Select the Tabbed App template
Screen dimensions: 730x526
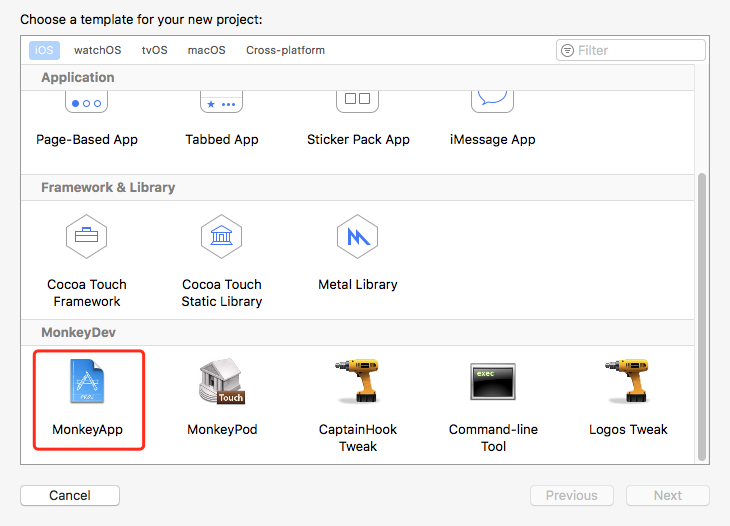point(222,120)
